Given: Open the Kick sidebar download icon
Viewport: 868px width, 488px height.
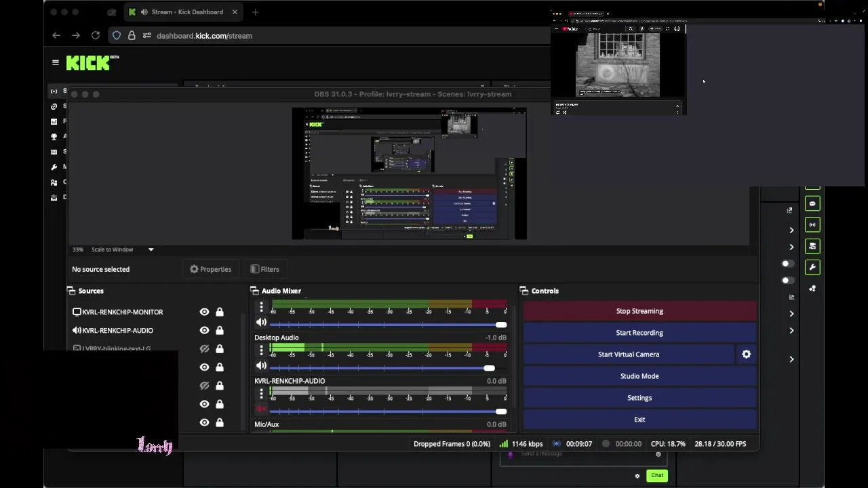Looking at the screenshot, I should coord(54,197).
